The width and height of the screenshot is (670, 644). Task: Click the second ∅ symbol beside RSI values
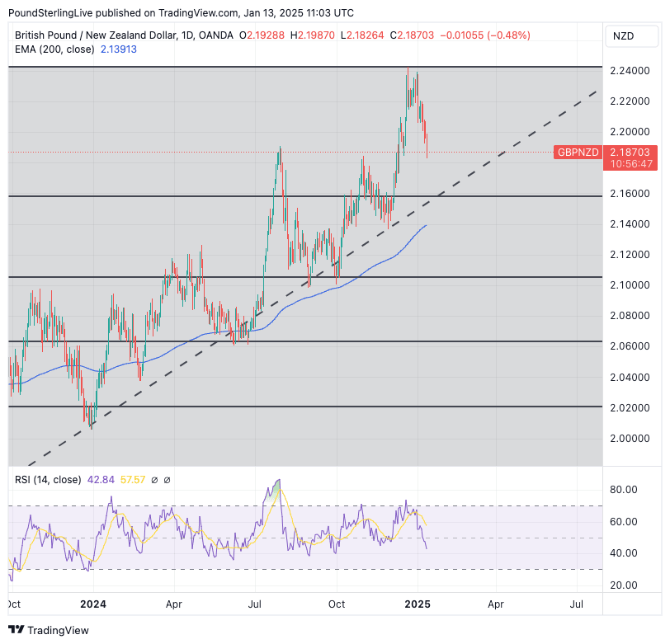click(167, 479)
